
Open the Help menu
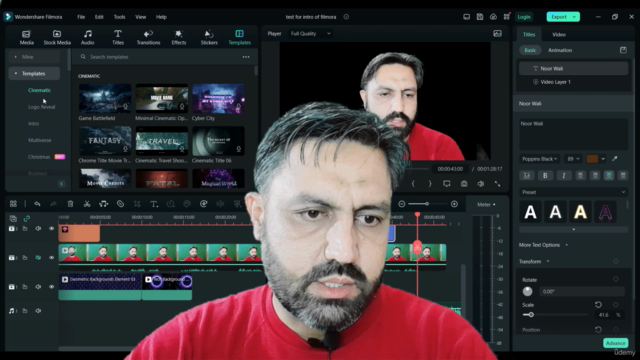click(161, 17)
